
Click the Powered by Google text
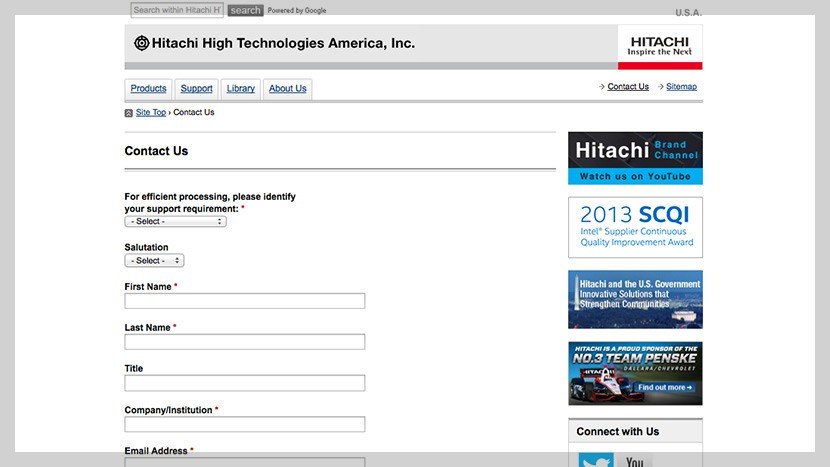[296, 10]
